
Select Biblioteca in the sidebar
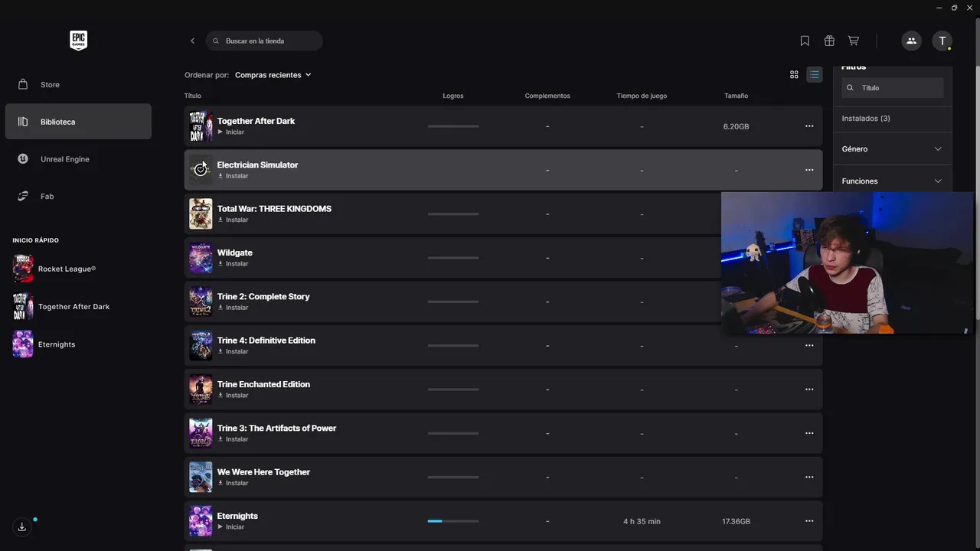point(78,122)
